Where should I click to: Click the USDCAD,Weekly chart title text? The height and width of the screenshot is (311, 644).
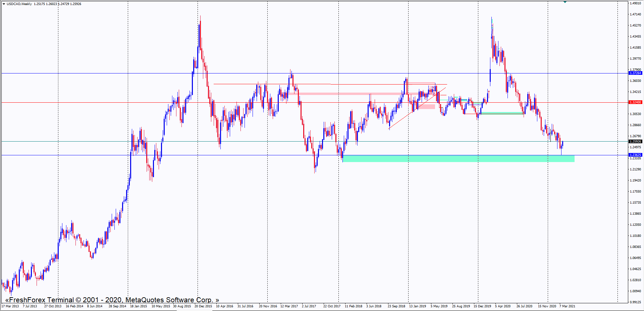[x=19, y=4]
